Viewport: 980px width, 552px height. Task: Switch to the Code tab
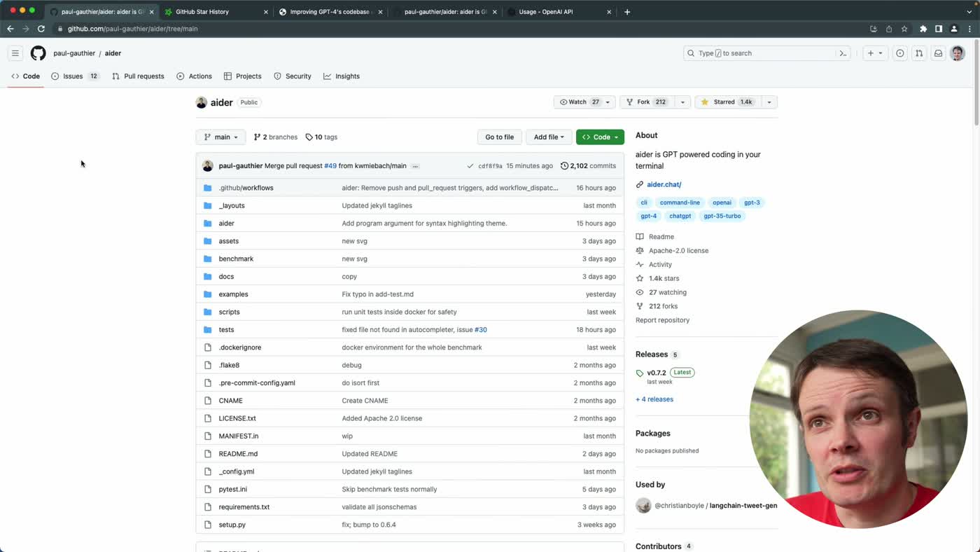pos(26,76)
